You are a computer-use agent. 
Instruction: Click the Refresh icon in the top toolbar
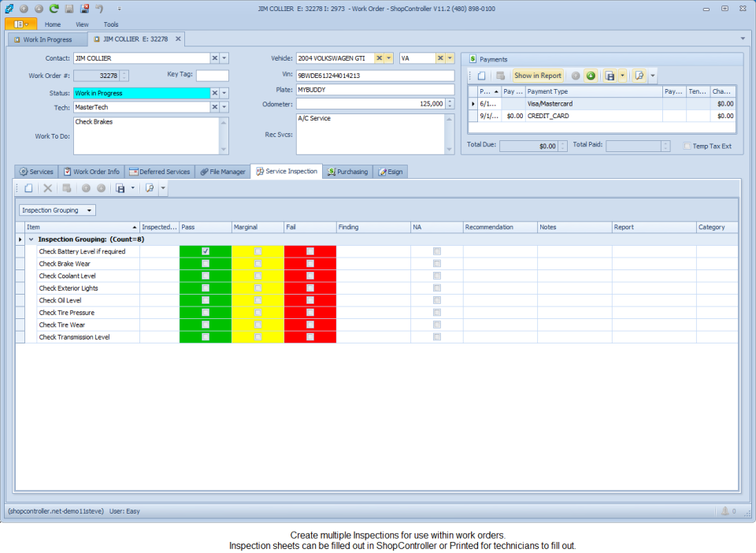click(53, 8)
